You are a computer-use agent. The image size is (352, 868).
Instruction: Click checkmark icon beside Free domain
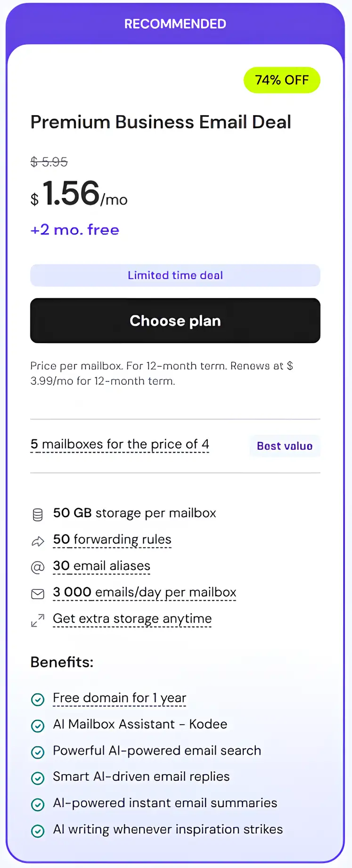(x=38, y=699)
